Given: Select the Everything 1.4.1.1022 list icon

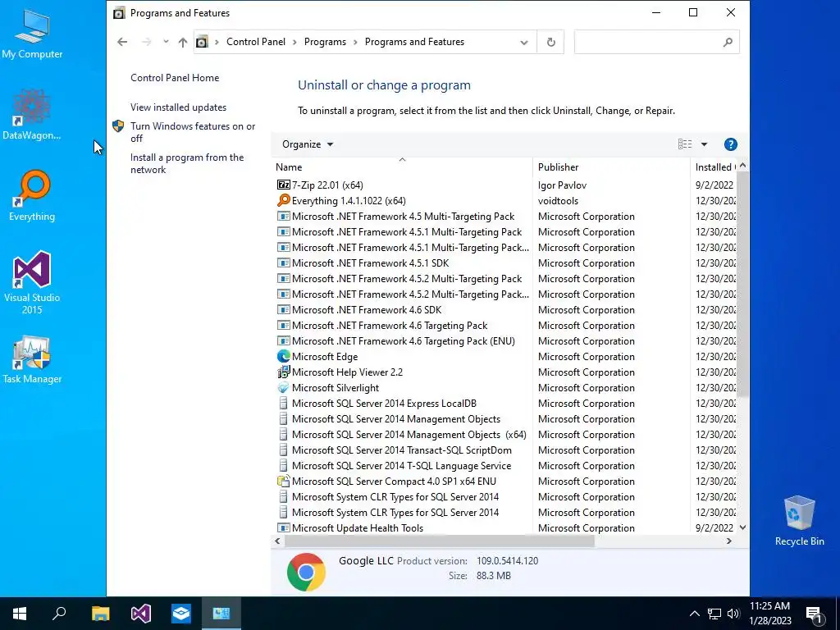Looking at the screenshot, I should (x=283, y=200).
